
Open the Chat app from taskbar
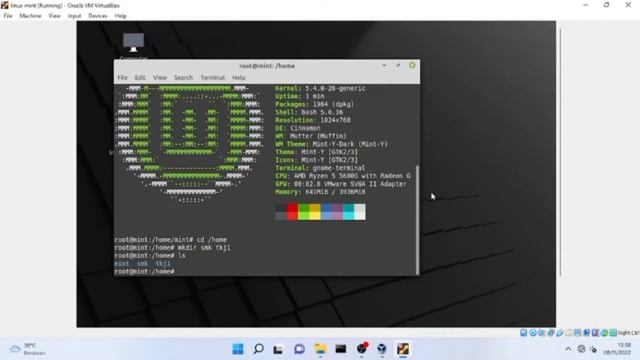299,349
